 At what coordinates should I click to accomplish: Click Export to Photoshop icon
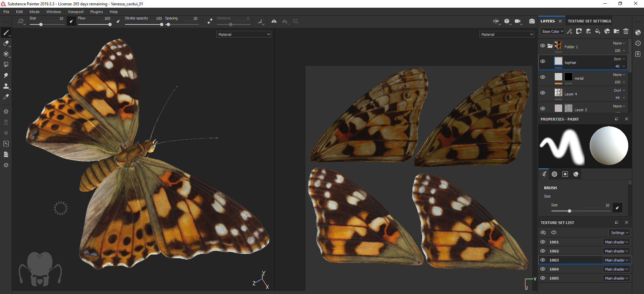click(x=6, y=144)
